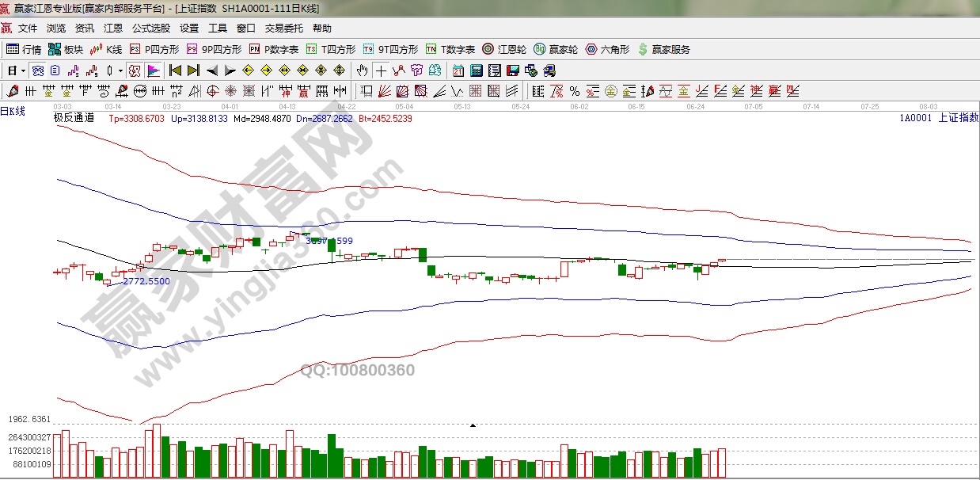
Task: Open the 交易委托 menu
Action: (x=283, y=28)
